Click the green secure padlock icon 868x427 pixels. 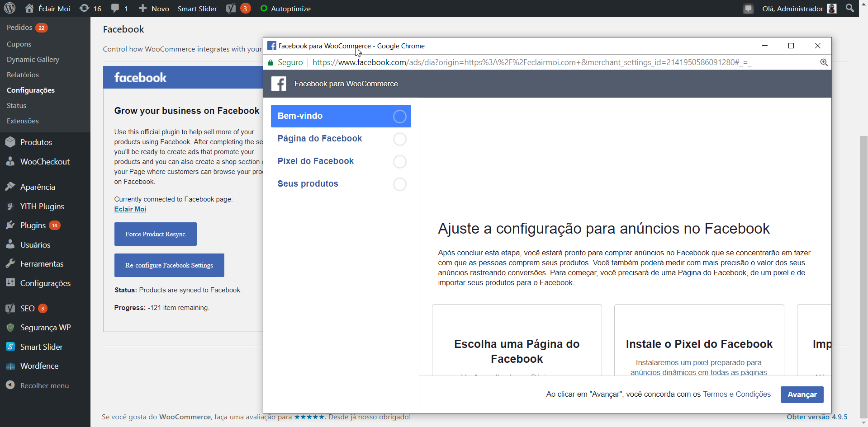(270, 62)
